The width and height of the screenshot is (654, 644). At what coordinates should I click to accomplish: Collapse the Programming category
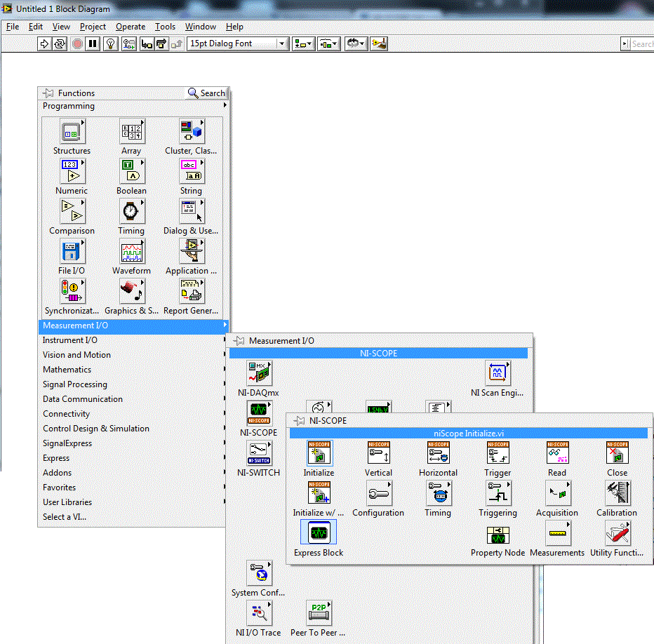(133, 106)
